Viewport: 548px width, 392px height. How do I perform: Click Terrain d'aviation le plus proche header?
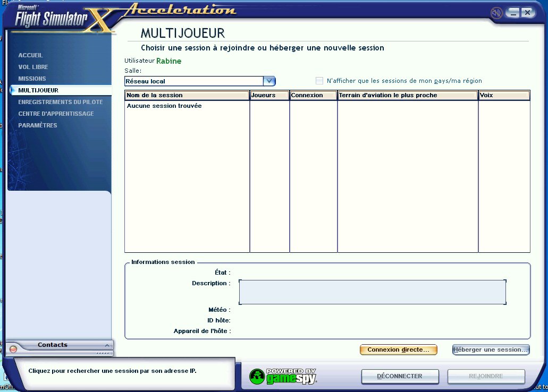click(408, 95)
